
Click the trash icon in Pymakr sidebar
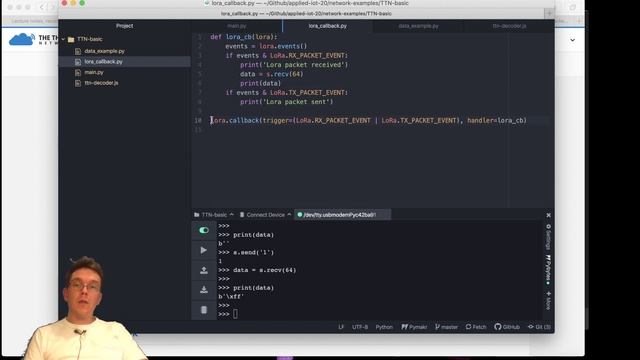pyautogui.click(x=204, y=310)
